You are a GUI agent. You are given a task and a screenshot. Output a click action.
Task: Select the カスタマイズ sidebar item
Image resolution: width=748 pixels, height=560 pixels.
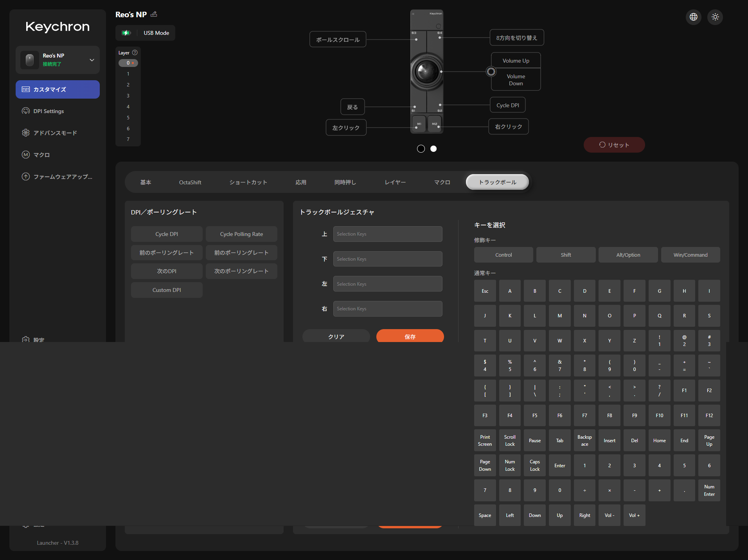pyautogui.click(x=58, y=89)
